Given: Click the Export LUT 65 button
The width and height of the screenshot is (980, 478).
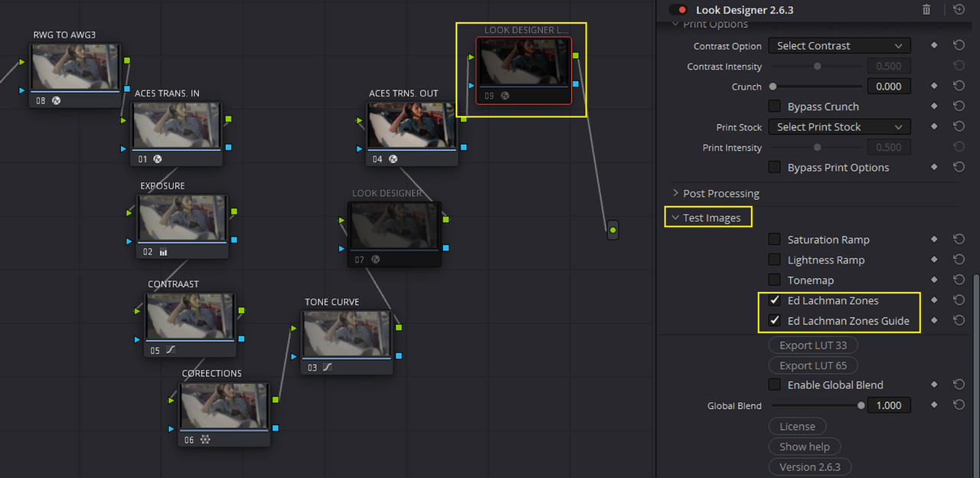Looking at the screenshot, I should point(813,365).
